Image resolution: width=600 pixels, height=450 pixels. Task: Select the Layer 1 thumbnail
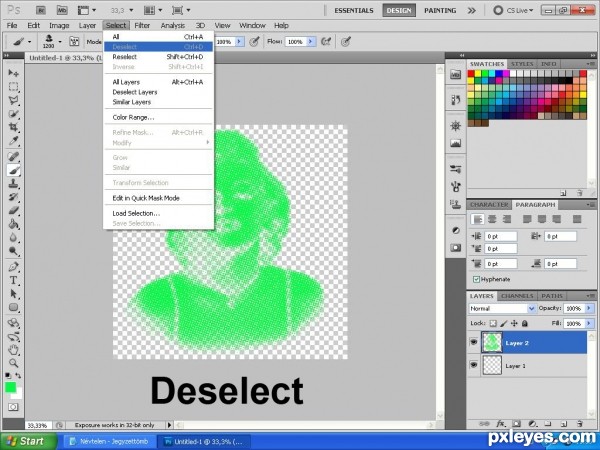492,365
